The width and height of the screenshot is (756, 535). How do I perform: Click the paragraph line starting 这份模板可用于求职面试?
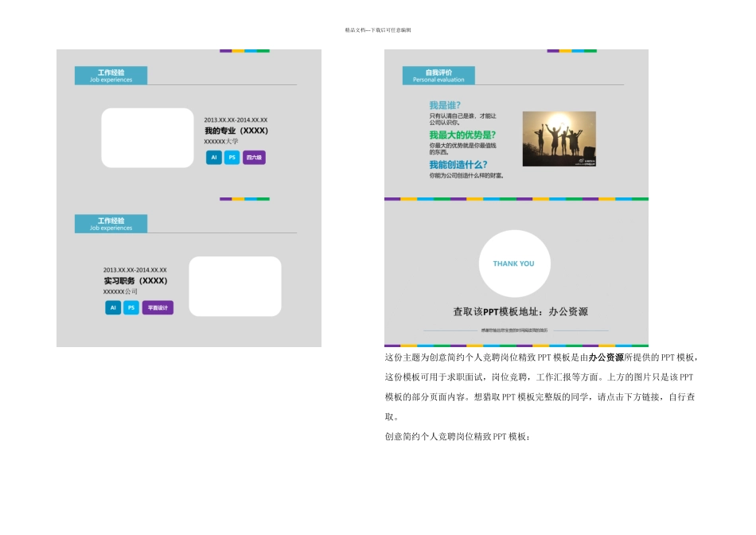click(539, 377)
